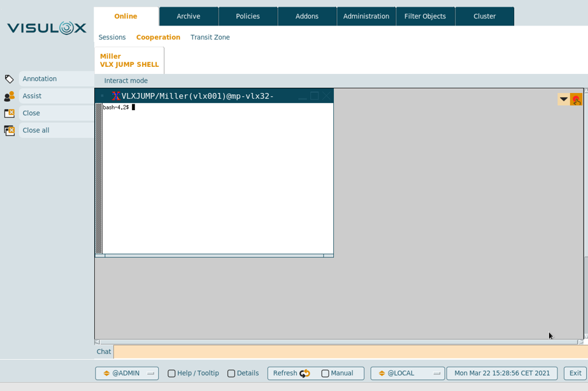The width and height of the screenshot is (588, 391).
Task: Enable the Help / Tooltip checkbox
Action: tap(171, 374)
